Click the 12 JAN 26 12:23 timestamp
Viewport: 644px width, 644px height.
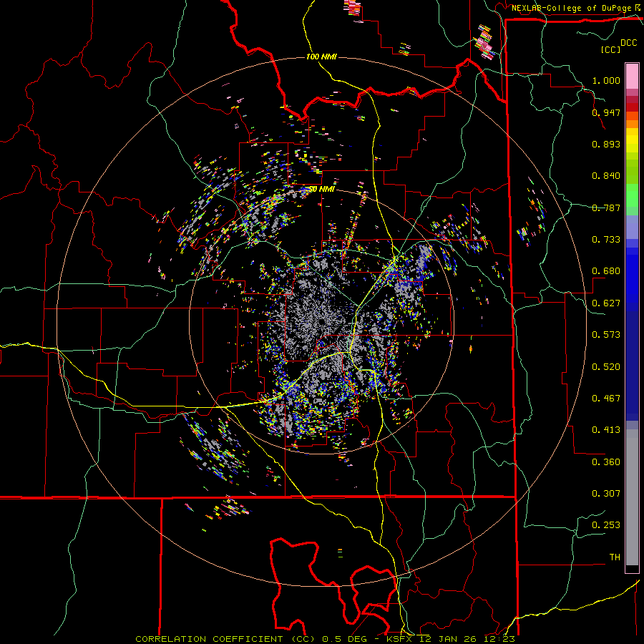[x=467, y=639]
